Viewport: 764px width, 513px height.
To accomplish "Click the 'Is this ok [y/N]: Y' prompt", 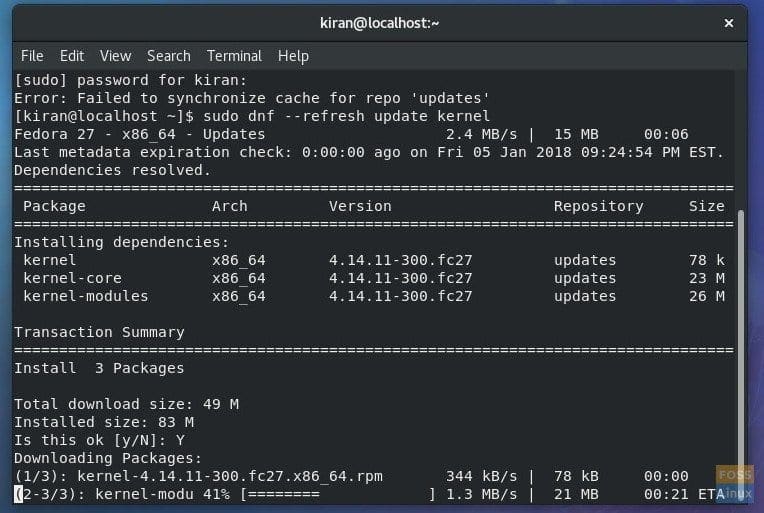I will click(99, 440).
